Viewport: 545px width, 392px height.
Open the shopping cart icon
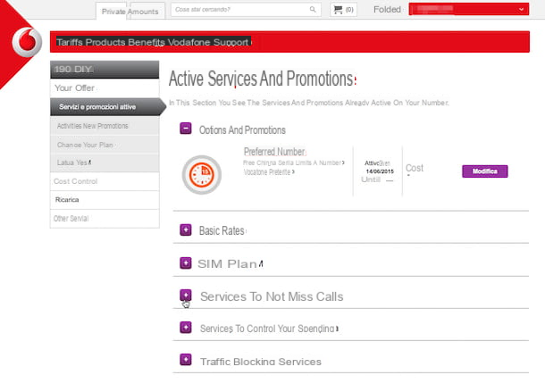point(338,10)
